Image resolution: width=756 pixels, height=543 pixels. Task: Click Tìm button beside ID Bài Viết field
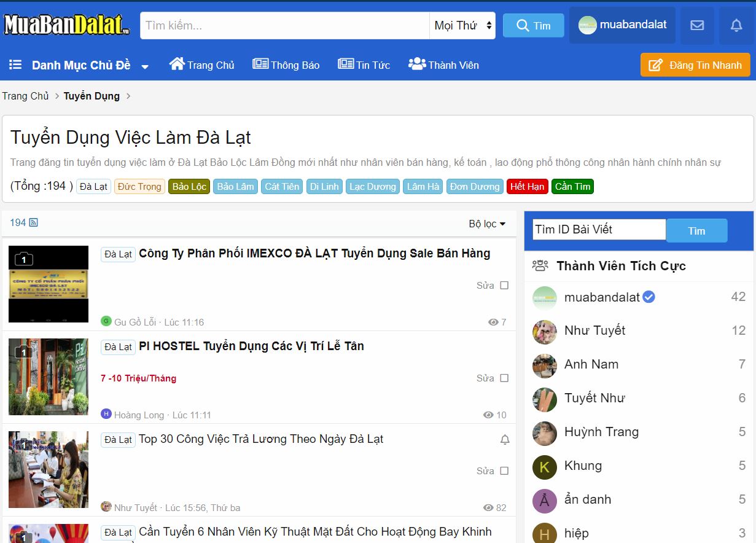pos(696,231)
